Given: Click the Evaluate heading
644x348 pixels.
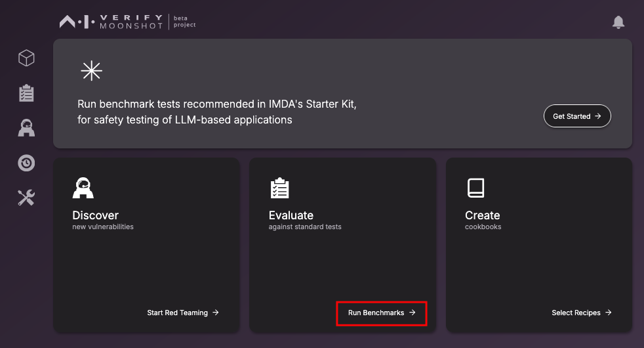Looking at the screenshot, I should pyautogui.click(x=291, y=215).
